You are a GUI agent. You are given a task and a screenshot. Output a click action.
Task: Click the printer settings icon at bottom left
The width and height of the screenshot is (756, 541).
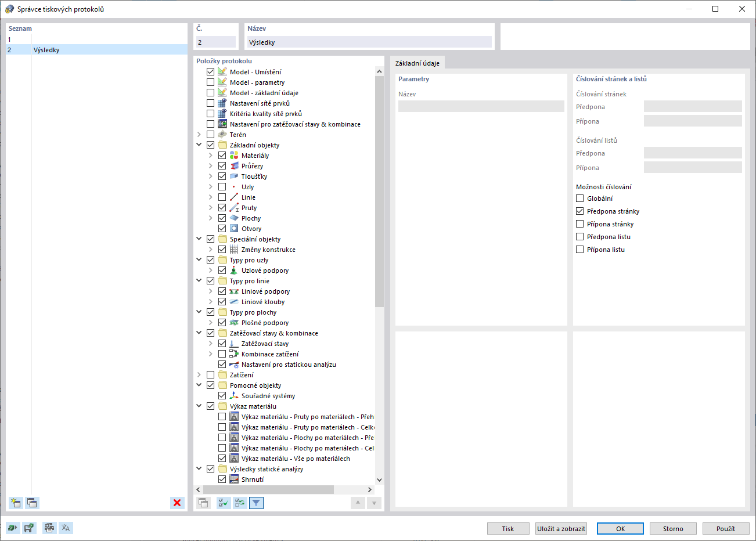point(49,528)
